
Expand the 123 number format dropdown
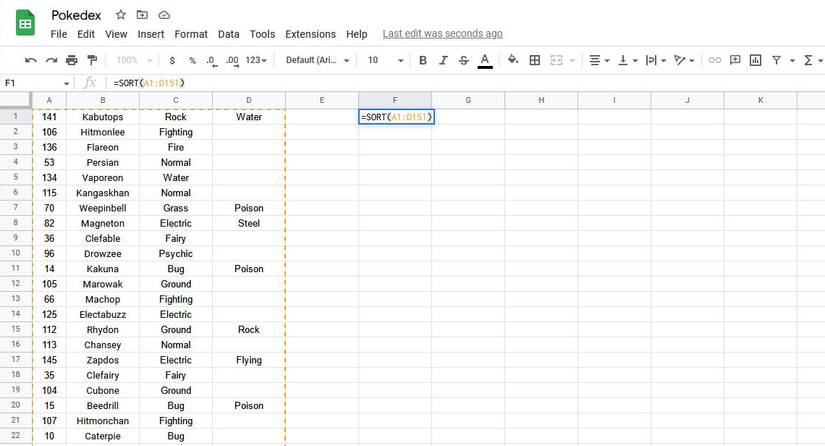tap(257, 60)
